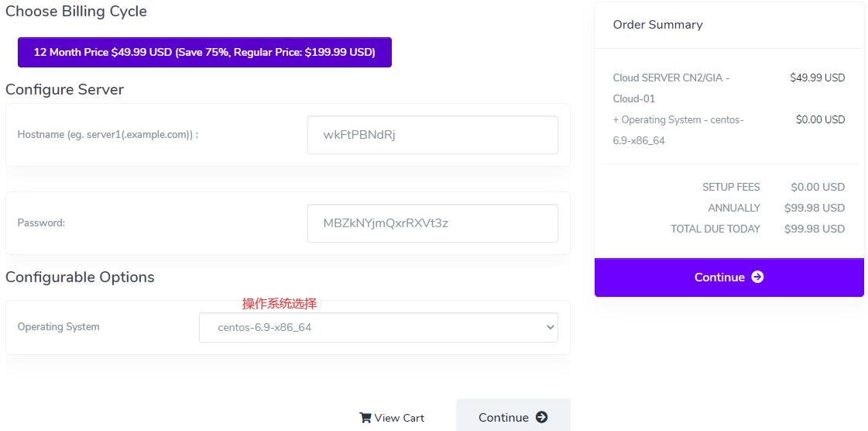Click the arrow circle icon in the bottom Continue button
This screenshot has height=431, width=868.
click(x=541, y=417)
